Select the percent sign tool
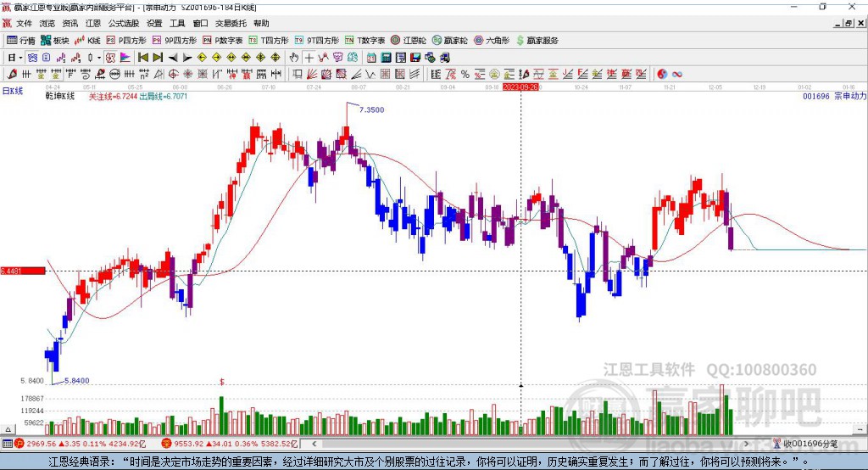The width and height of the screenshot is (868, 470). coord(465,74)
